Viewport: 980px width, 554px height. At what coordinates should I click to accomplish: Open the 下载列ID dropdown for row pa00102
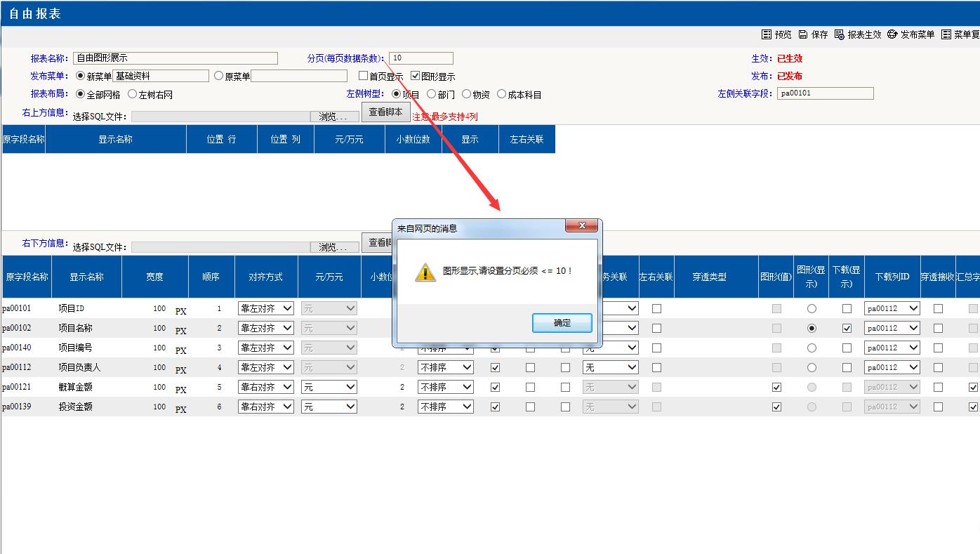tap(892, 328)
